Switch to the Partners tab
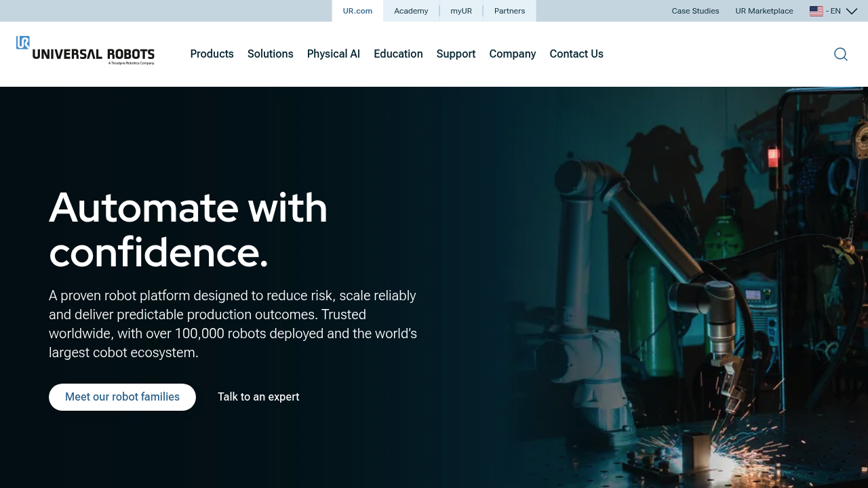Screen dimensions: 868x488 [x=509, y=11]
